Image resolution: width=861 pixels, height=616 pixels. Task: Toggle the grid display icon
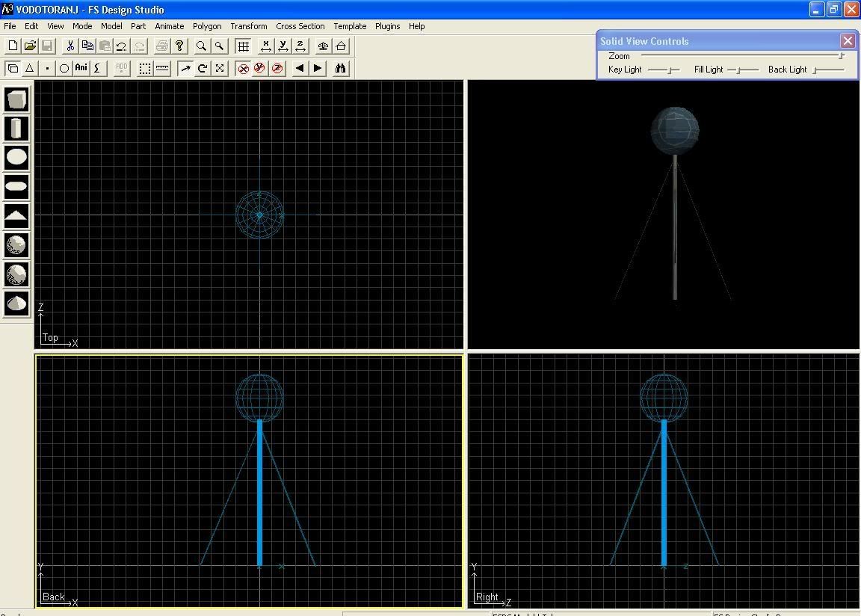coord(243,46)
